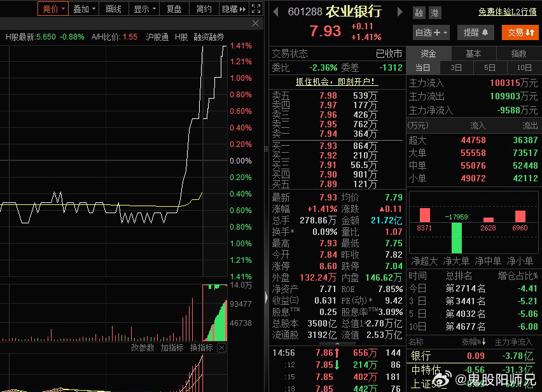The height and width of the screenshot is (392, 542).
Task: Click the 抓住机会，即刻开户 link
Action: (x=337, y=81)
